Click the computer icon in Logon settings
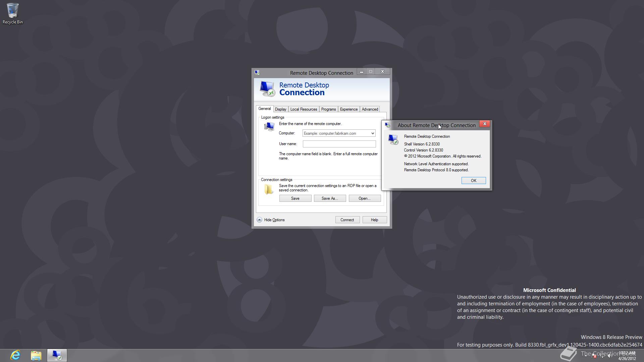The height and width of the screenshot is (362, 644). click(x=269, y=126)
